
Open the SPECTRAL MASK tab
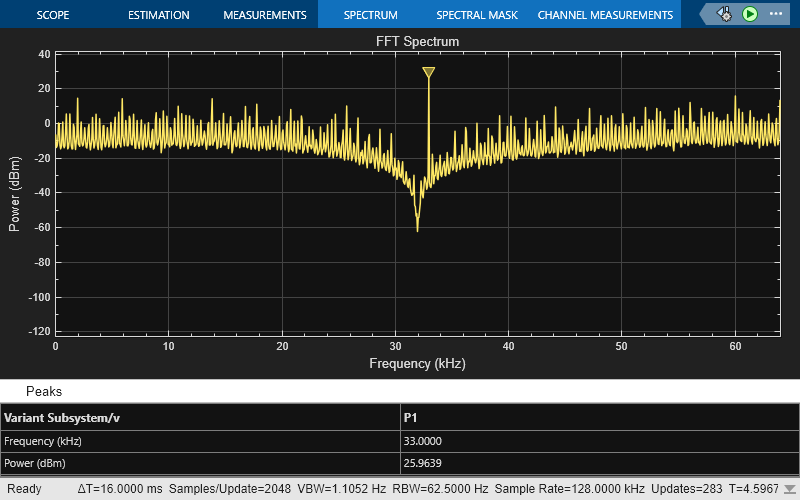pos(475,15)
